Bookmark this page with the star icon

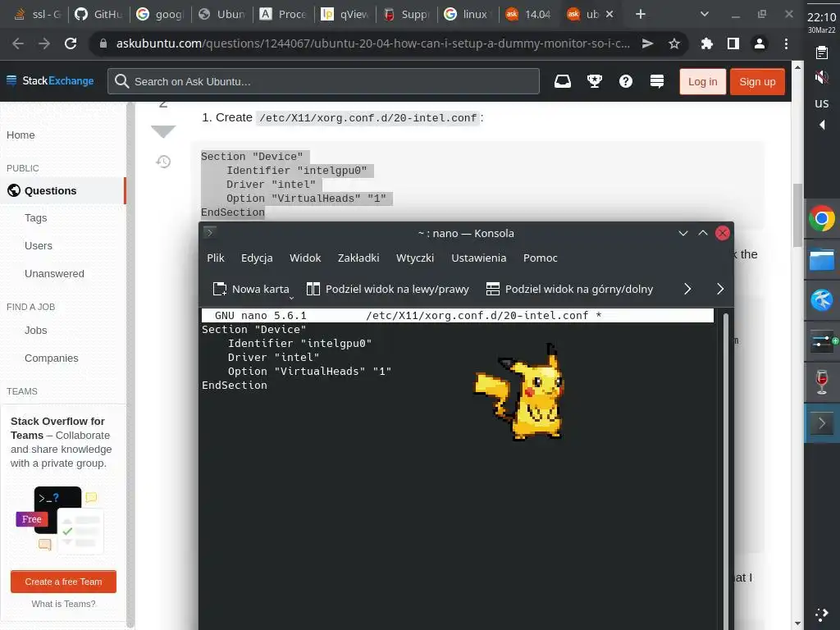point(674,43)
